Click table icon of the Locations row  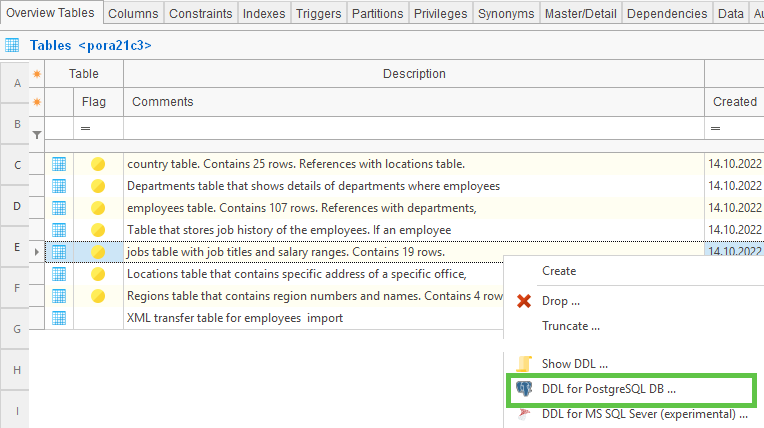pyautogui.click(x=59, y=274)
